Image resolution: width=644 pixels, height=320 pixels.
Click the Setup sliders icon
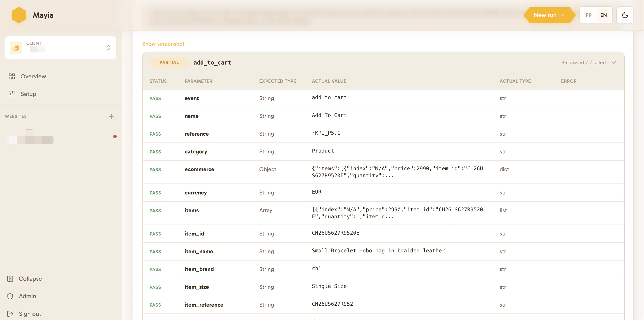click(x=12, y=94)
